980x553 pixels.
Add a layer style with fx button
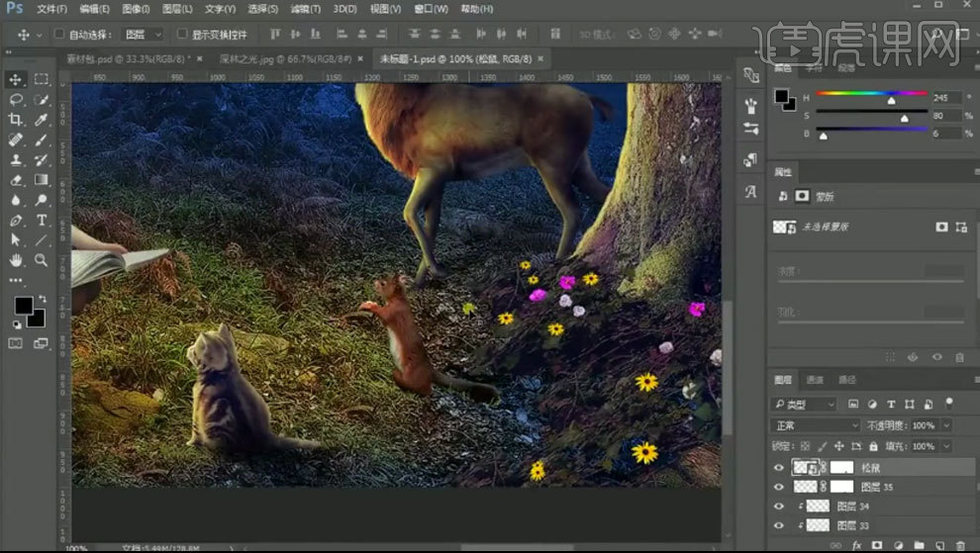point(856,545)
